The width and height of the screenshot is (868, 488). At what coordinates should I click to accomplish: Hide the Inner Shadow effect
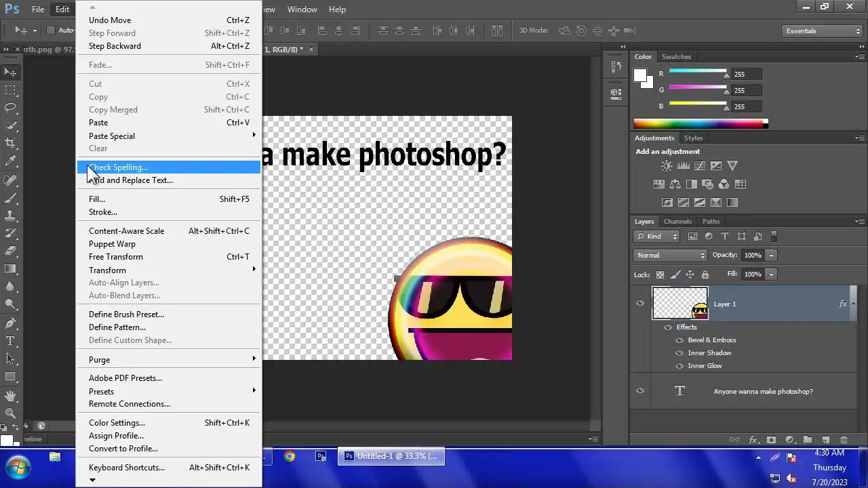[x=679, y=353]
